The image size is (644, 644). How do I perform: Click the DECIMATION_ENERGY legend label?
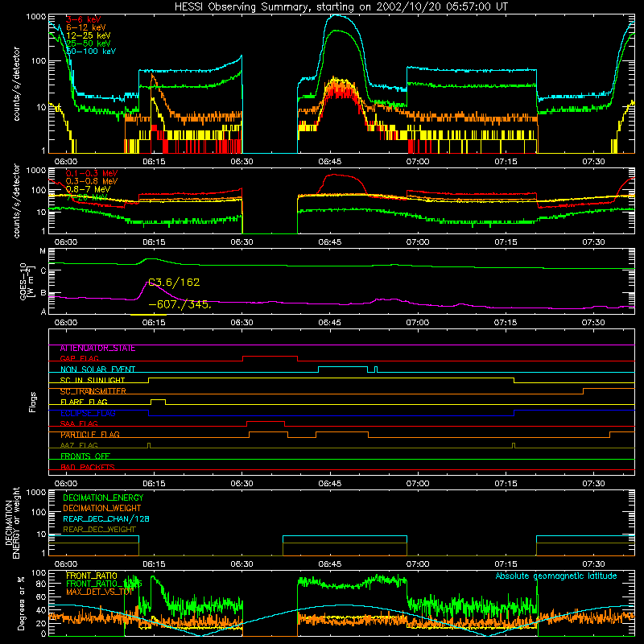pos(103,497)
